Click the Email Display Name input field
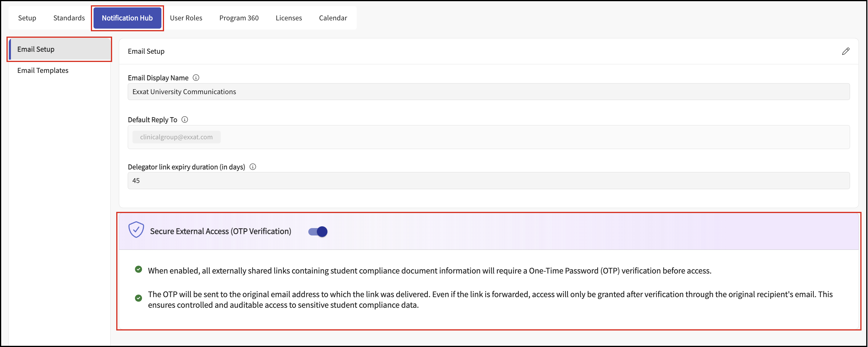Viewport: 868px width, 347px height. 489,92
